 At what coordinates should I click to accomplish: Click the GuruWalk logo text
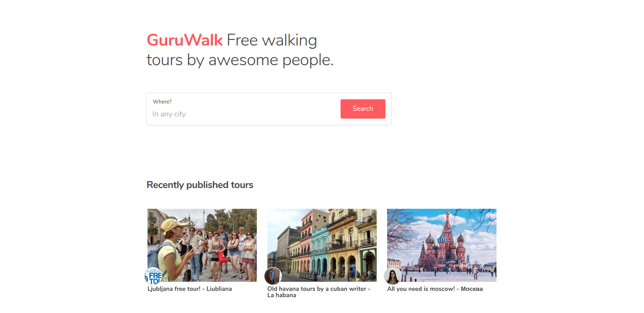[x=185, y=40]
